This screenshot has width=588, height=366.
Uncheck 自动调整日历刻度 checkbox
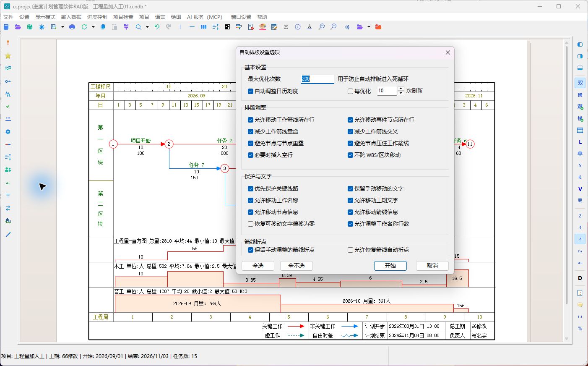(x=250, y=91)
